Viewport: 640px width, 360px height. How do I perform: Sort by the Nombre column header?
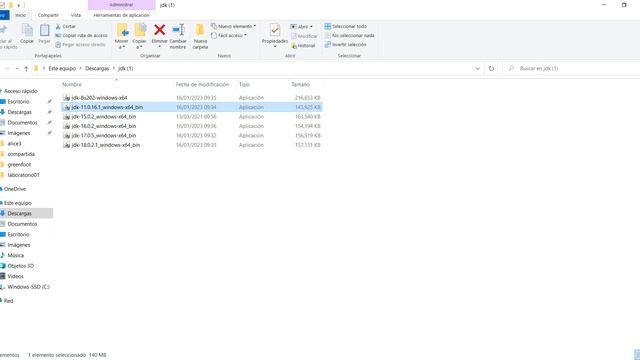click(72, 84)
